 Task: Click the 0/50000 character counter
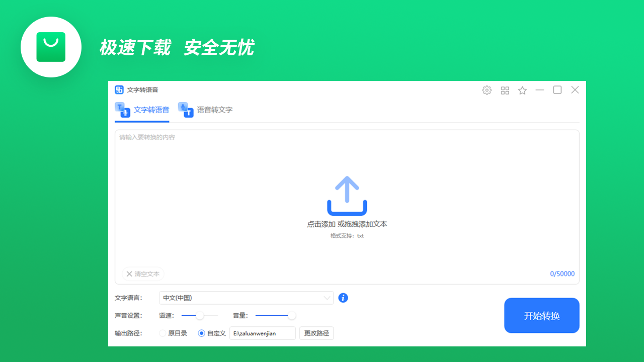[562, 274]
